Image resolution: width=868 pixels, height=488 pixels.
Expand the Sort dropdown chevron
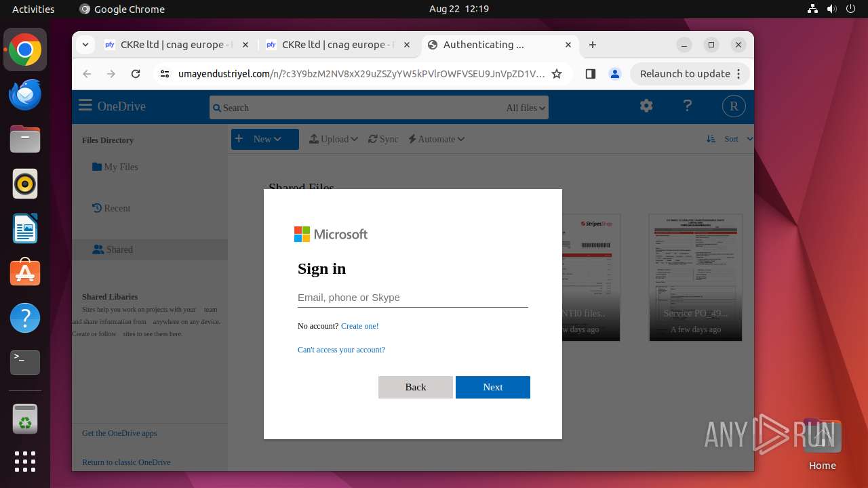coord(749,138)
